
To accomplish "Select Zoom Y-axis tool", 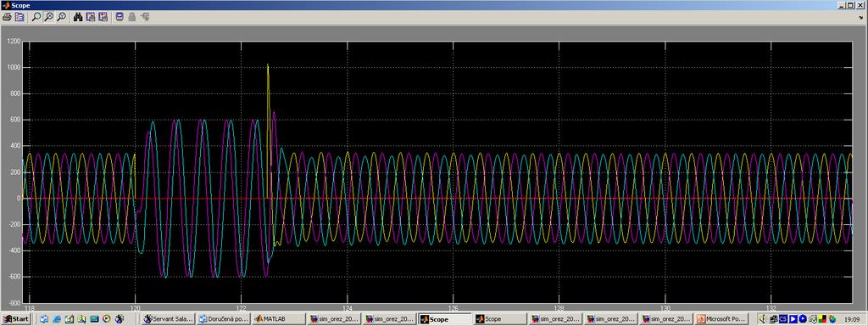I will 61,17.
